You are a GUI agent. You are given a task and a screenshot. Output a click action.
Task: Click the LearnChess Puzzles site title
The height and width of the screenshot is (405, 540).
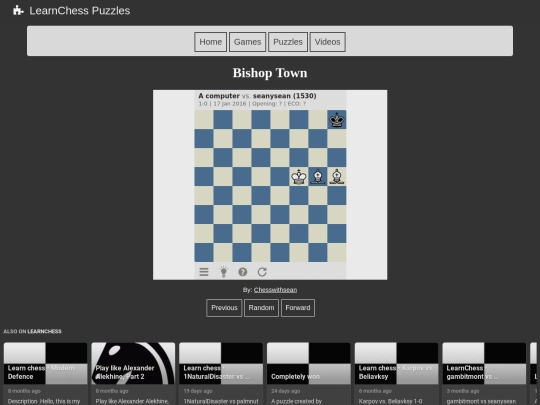tap(80, 11)
